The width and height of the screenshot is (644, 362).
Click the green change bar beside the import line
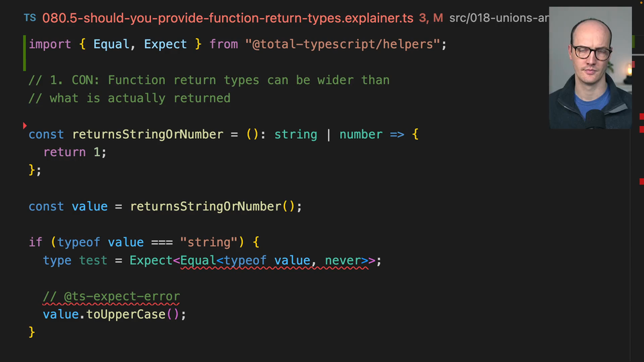[x=25, y=53]
